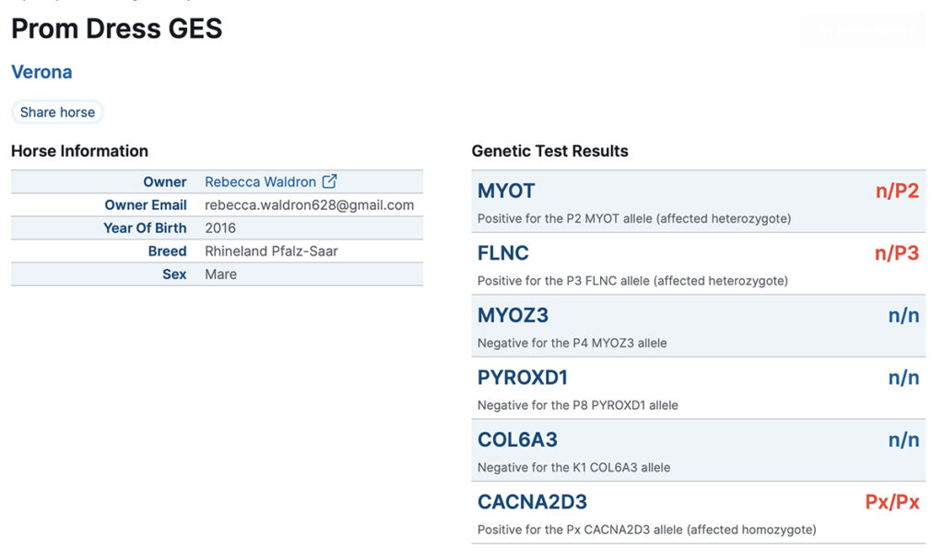The height and width of the screenshot is (560, 944).
Task: Click the CACNA2D3 gene name
Action: click(x=532, y=502)
